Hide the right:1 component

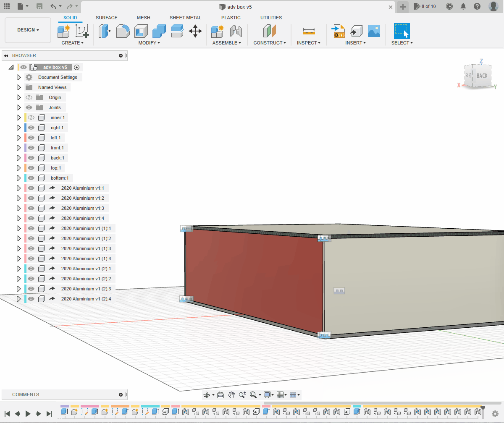point(31,128)
